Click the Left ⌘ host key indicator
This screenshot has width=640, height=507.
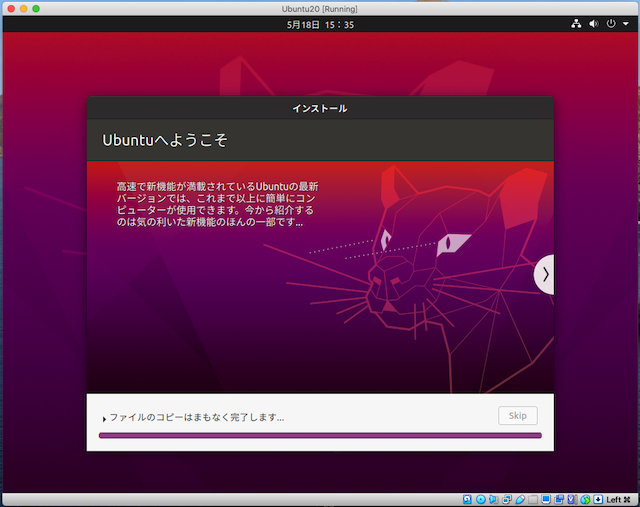click(618, 500)
